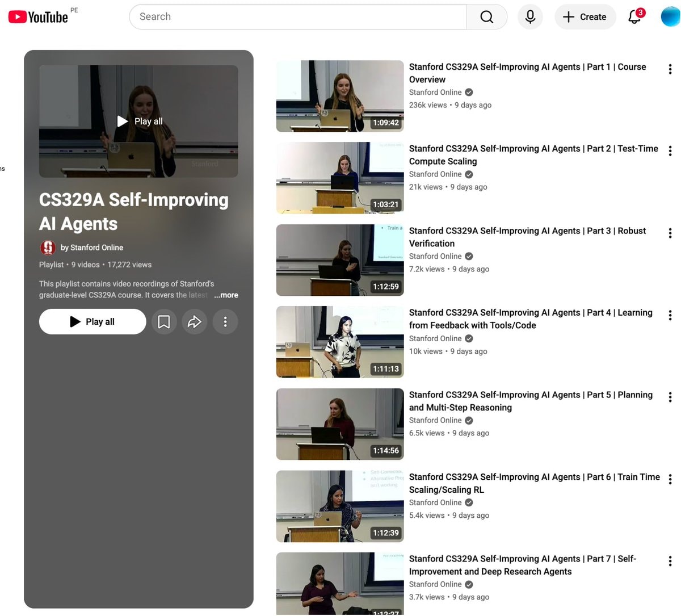Click '5.4k views • 9 days ago' text
This screenshot has width=681, height=616.
pyautogui.click(x=449, y=516)
